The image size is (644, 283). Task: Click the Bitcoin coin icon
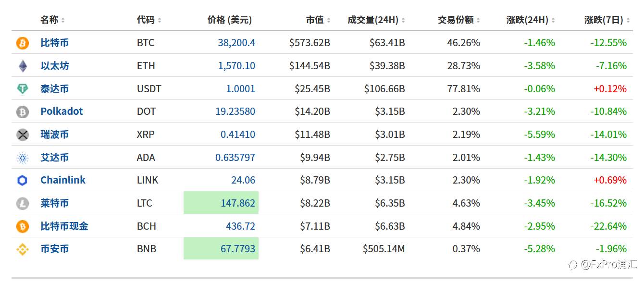point(23,43)
